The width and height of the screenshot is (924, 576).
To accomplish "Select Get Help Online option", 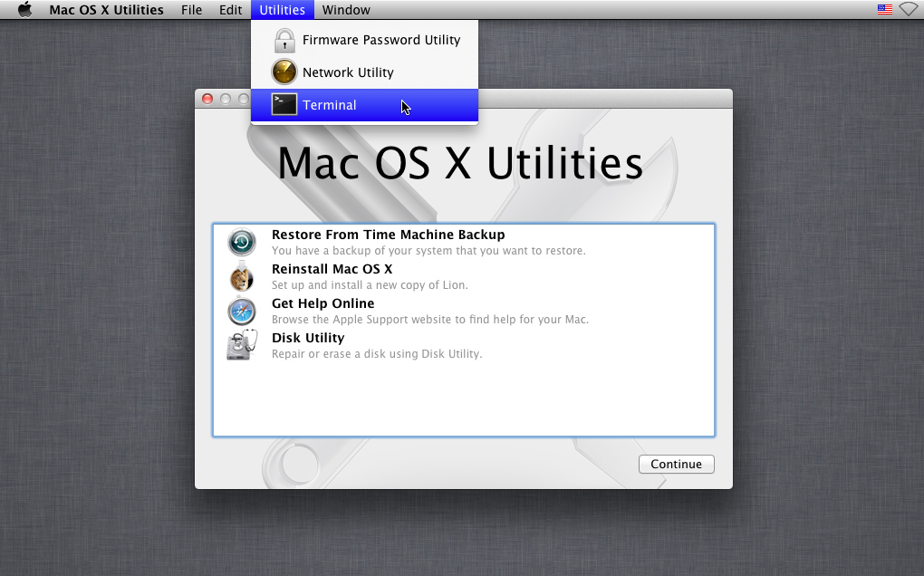I will click(x=322, y=303).
